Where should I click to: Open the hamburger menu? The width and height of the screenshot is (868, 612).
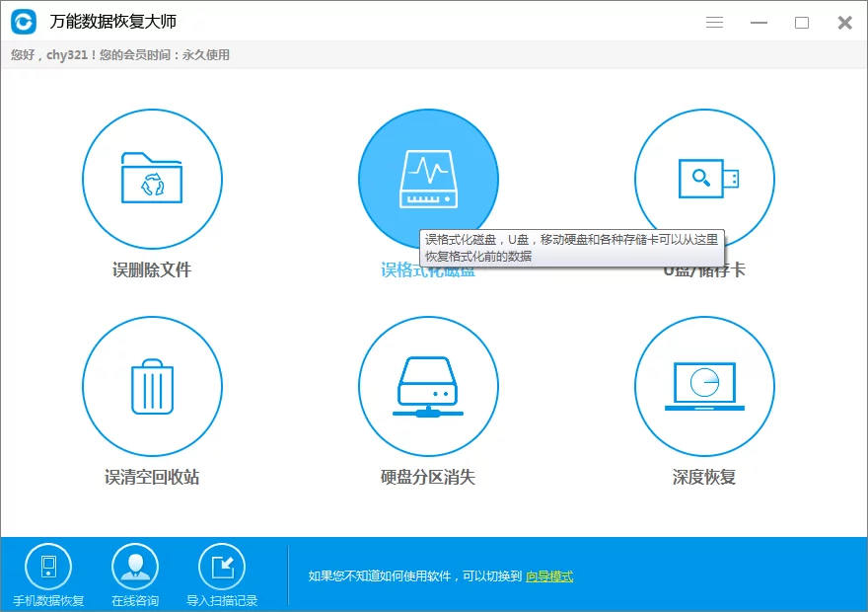714,22
